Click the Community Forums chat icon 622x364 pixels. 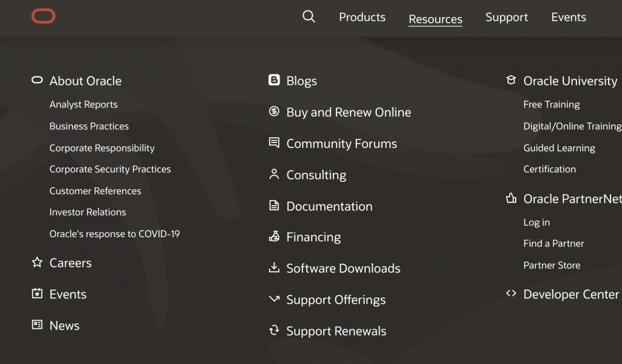tap(274, 143)
